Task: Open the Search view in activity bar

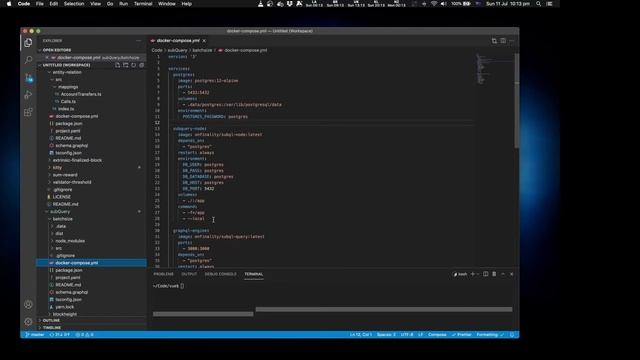Action: click(x=28, y=60)
